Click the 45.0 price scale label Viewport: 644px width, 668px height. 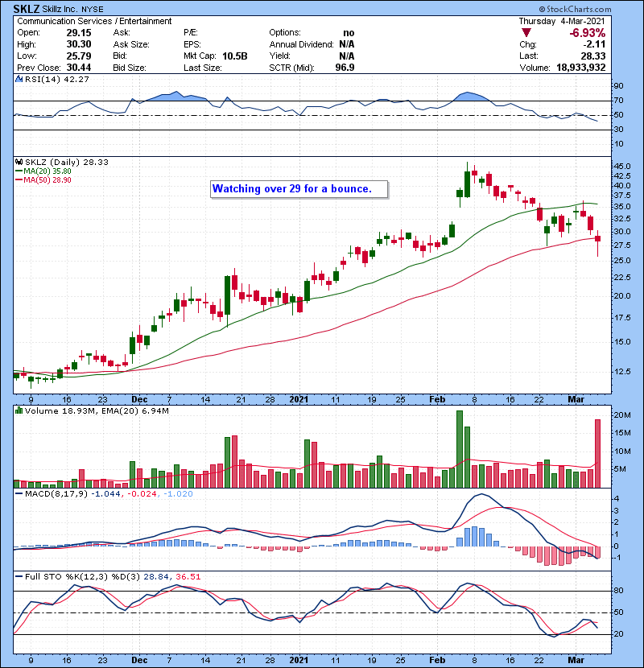[x=622, y=166]
